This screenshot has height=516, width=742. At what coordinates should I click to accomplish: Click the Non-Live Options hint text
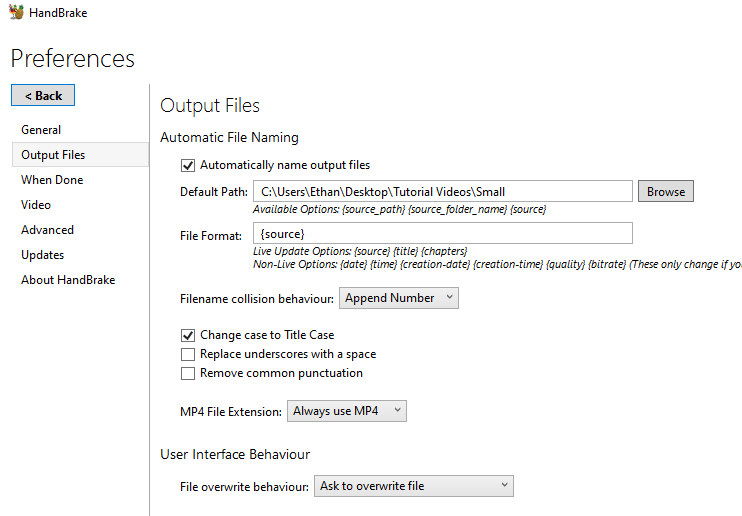coord(497,264)
